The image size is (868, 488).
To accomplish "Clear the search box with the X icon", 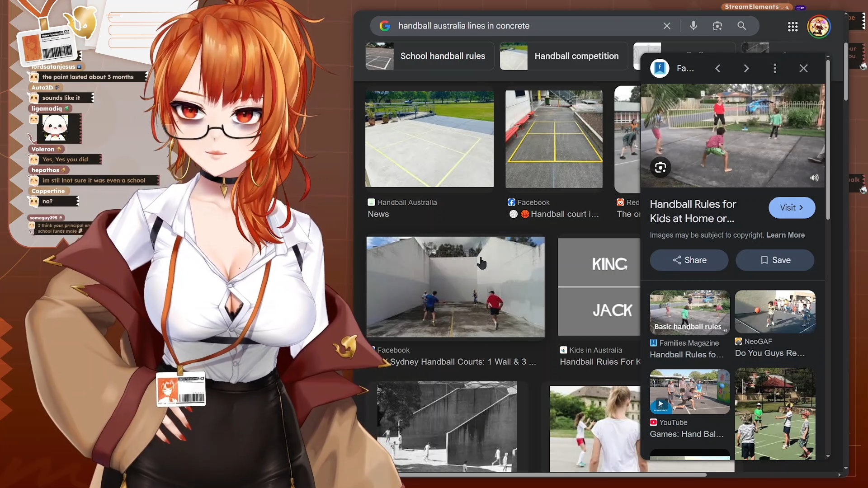I will click(667, 26).
